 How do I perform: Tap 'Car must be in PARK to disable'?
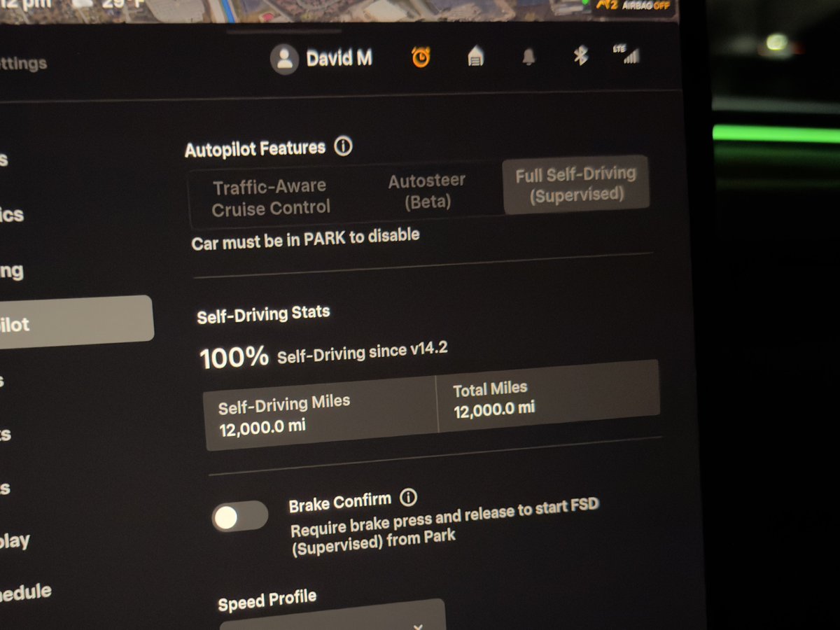tap(305, 238)
